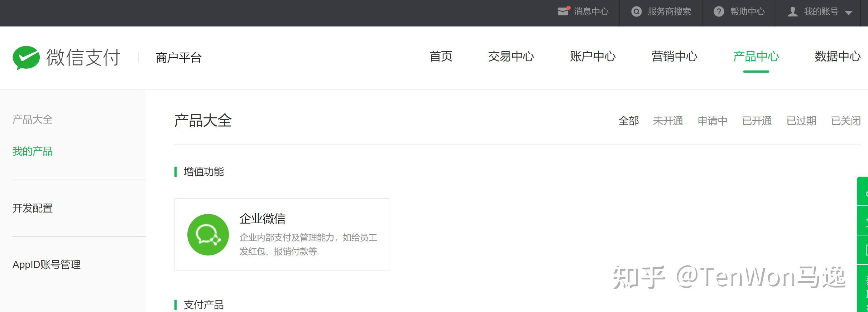Click the 增值功能 section heading
868x312 pixels.
point(204,172)
